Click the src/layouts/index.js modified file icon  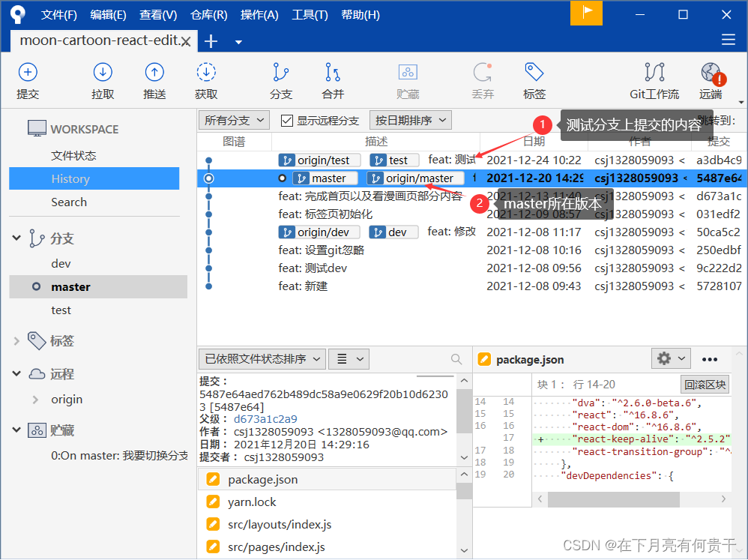213,524
